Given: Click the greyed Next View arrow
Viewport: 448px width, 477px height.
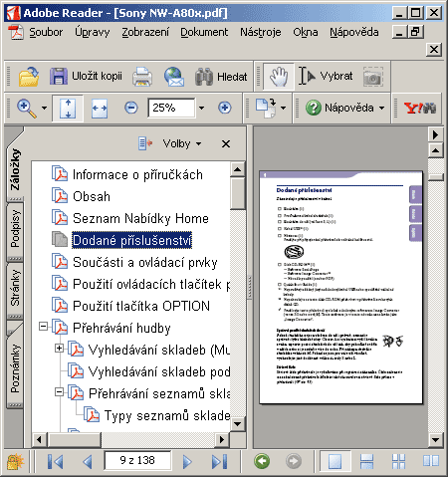Looking at the screenshot, I should [x=294, y=461].
